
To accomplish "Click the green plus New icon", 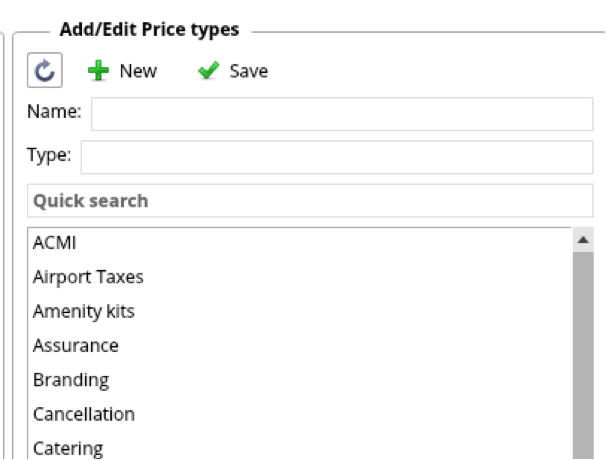I will (99, 71).
